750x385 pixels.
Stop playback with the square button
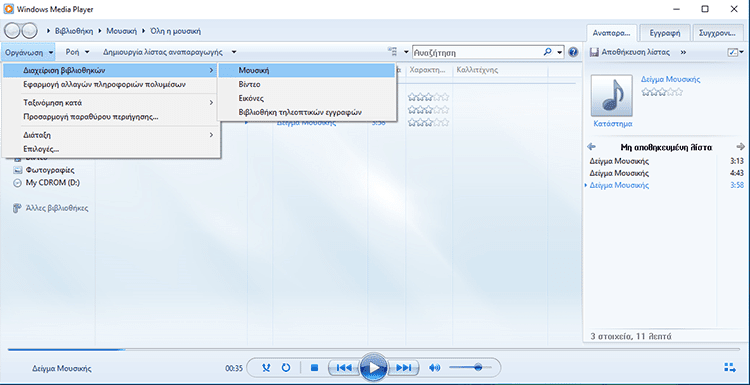tap(315, 368)
